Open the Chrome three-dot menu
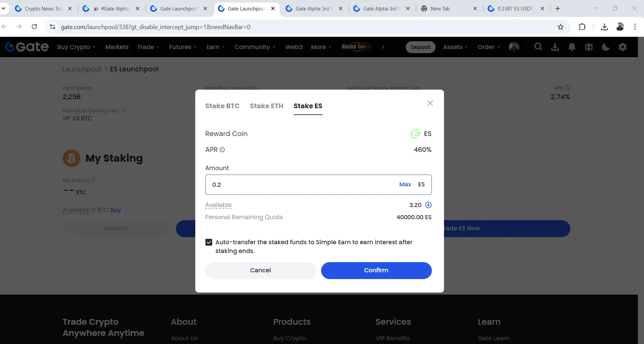 click(x=635, y=27)
